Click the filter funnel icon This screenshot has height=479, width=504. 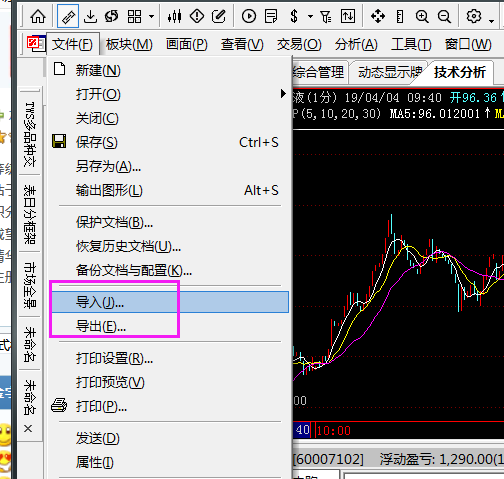pyautogui.click(x=326, y=16)
